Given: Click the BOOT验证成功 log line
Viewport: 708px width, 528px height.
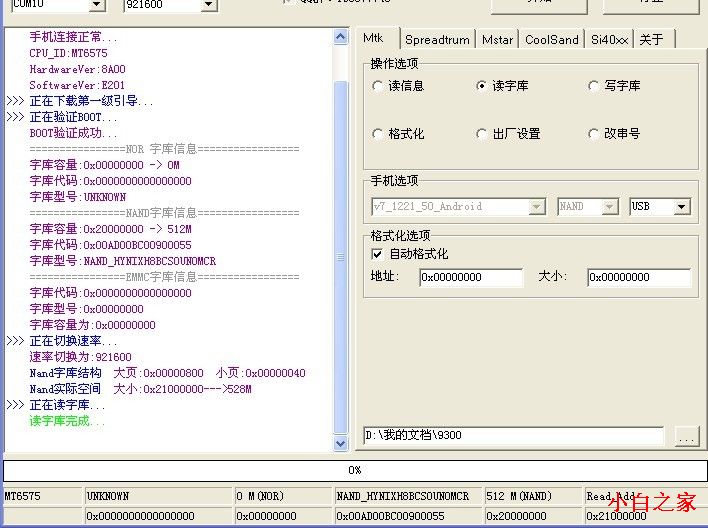Looking at the screenshot, I should coord(73,133).
